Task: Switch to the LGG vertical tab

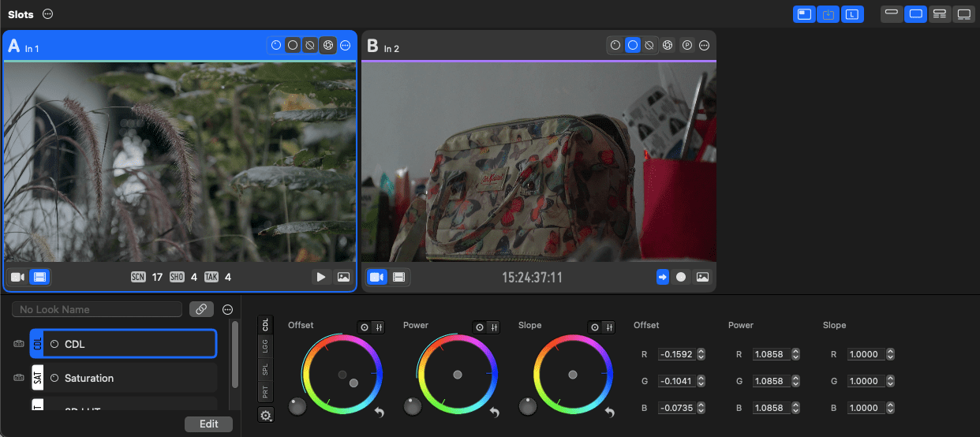Action: pyautogui.click(x=265, y=347)
